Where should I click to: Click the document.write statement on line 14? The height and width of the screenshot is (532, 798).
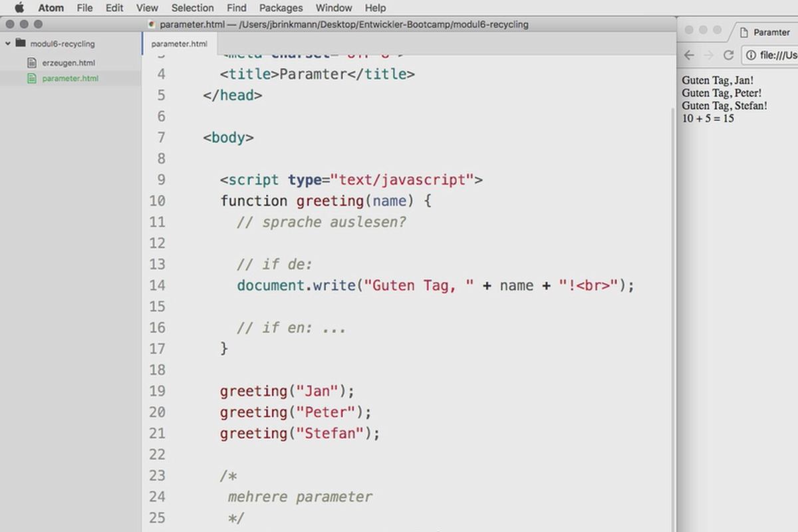coord(436,285)
